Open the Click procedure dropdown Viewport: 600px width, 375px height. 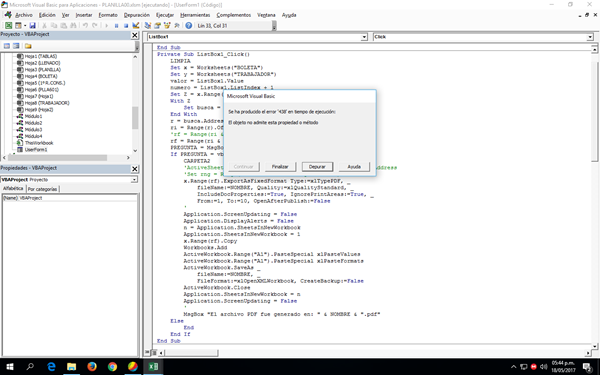tap(590, 37)
